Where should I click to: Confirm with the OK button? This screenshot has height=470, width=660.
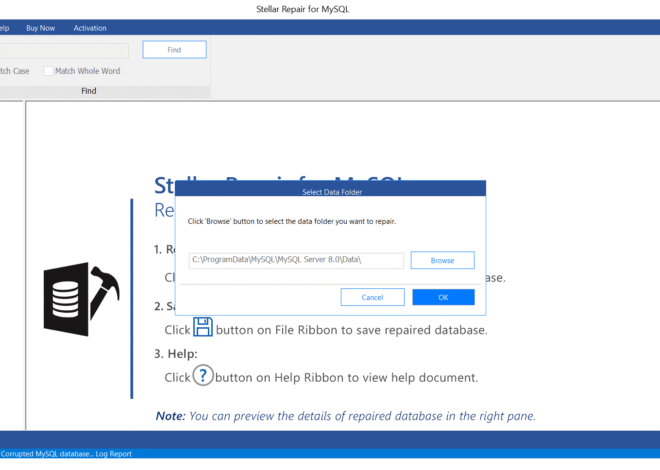point(443,297)
